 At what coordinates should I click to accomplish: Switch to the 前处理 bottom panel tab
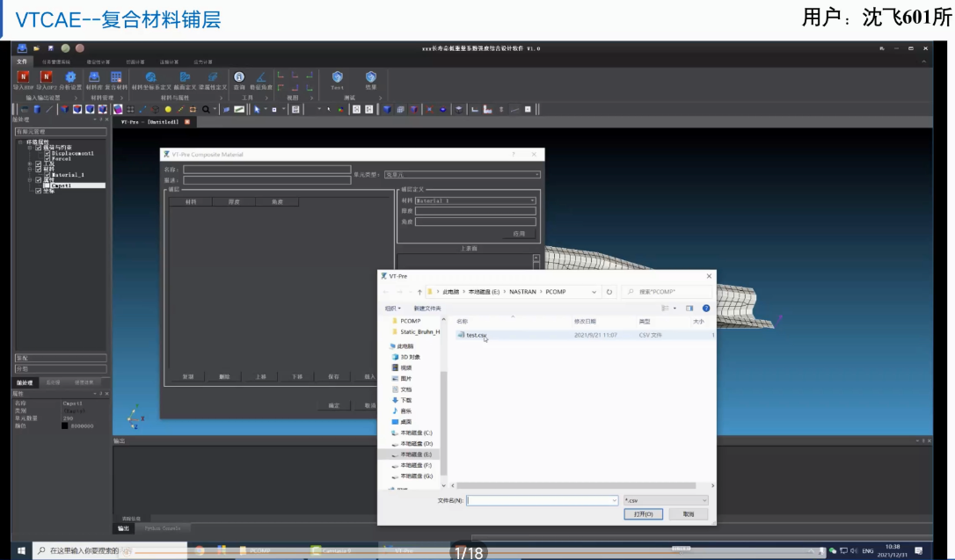[26, 382]
